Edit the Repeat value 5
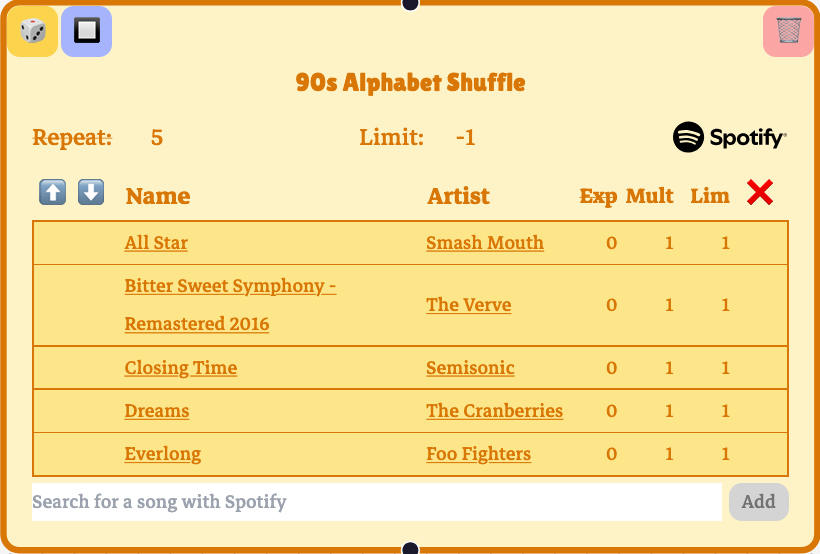This screenshot has width=820, height=554. point(157,138)
